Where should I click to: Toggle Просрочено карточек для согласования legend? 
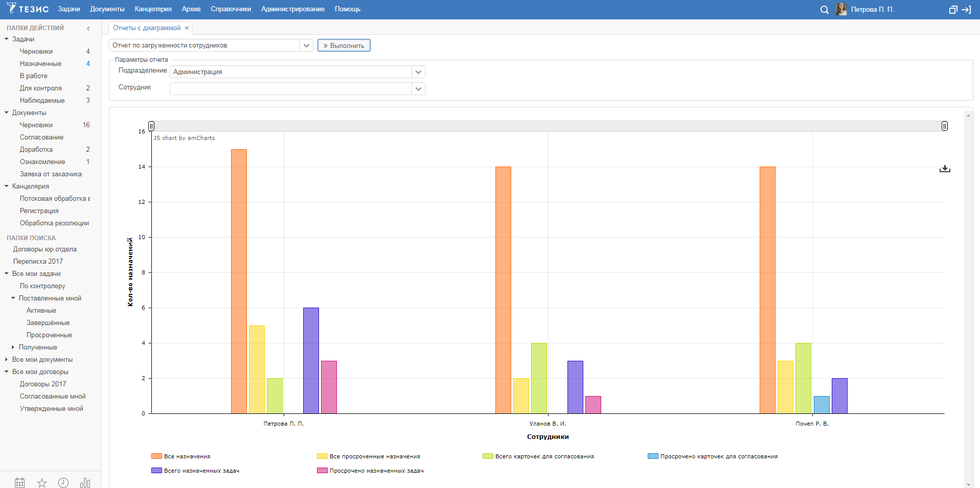(x=713, y=456)
